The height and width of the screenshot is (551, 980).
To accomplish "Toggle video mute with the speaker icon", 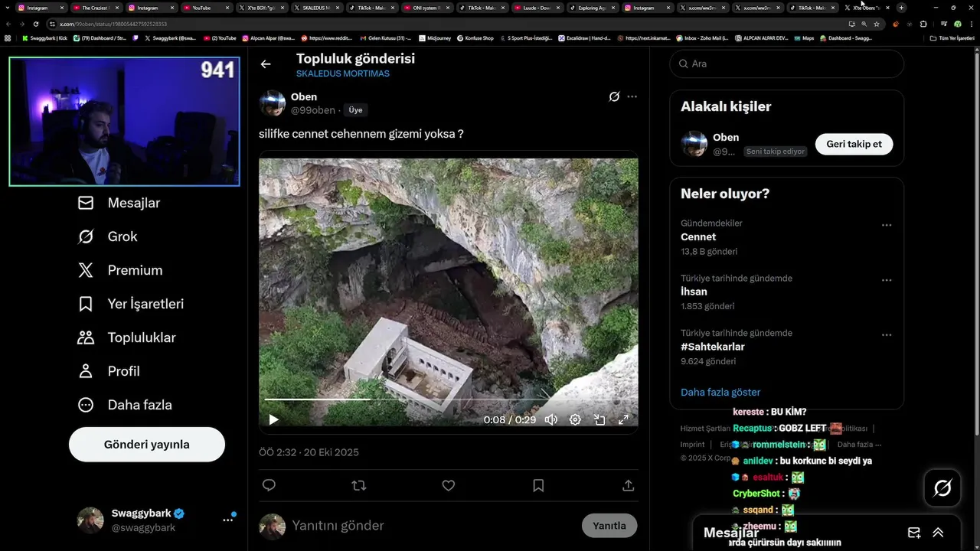I will [x=551, y=419].
